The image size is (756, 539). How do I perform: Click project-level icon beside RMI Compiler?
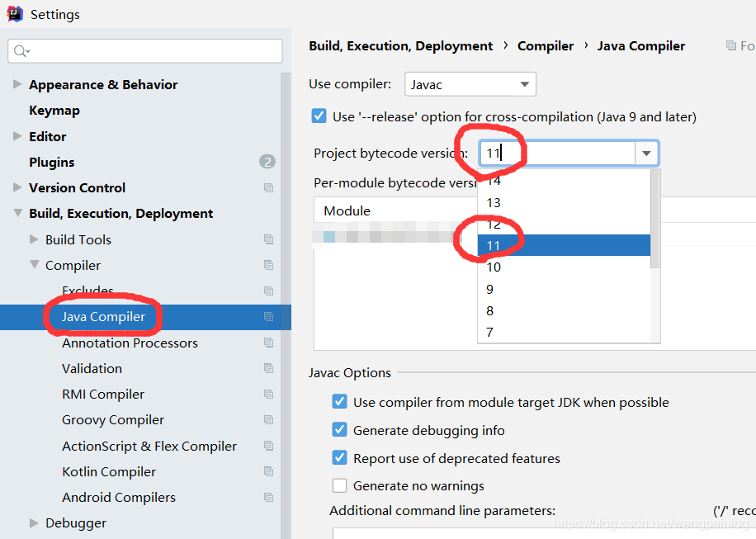coord(268,395)
